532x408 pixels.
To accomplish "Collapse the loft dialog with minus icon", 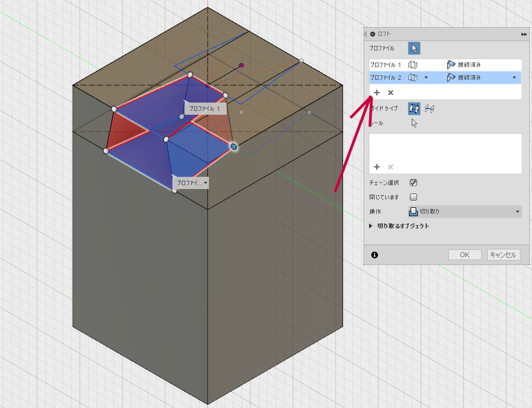I will point(372,34).
